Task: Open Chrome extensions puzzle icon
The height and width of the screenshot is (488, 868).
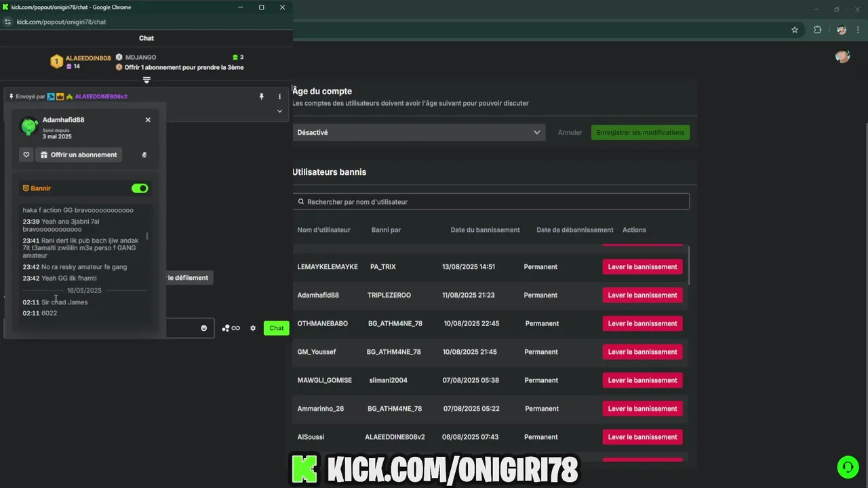Action: coord(817,30)
